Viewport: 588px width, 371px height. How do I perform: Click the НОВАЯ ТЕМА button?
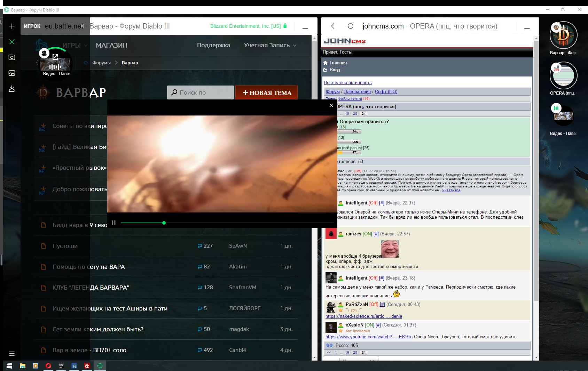267,93
